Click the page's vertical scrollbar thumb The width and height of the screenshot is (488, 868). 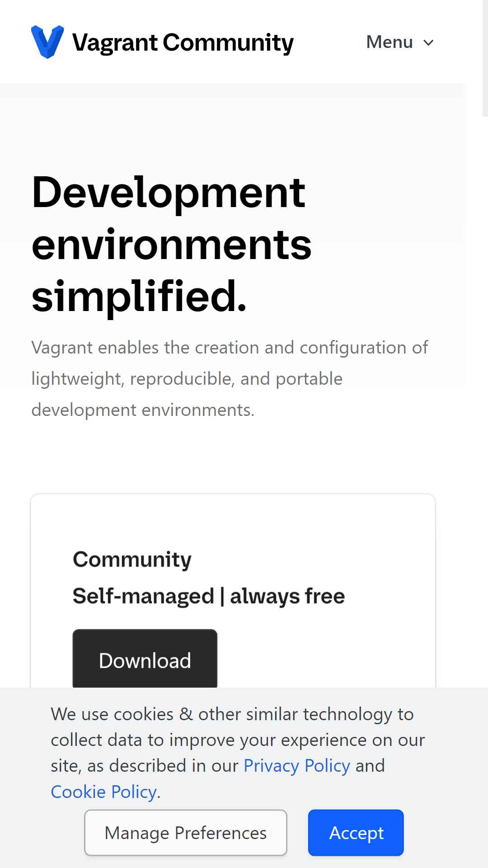[485, 58]
